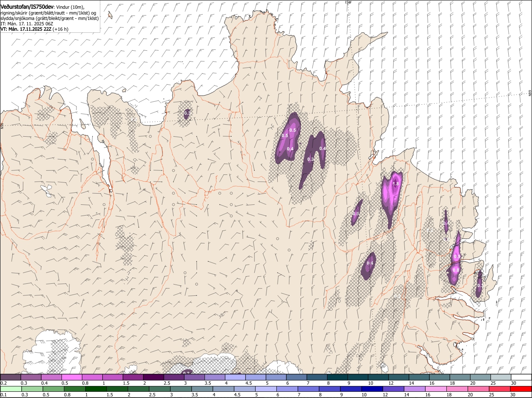Select lower legend swatch between 1 and 1.5

96,389
